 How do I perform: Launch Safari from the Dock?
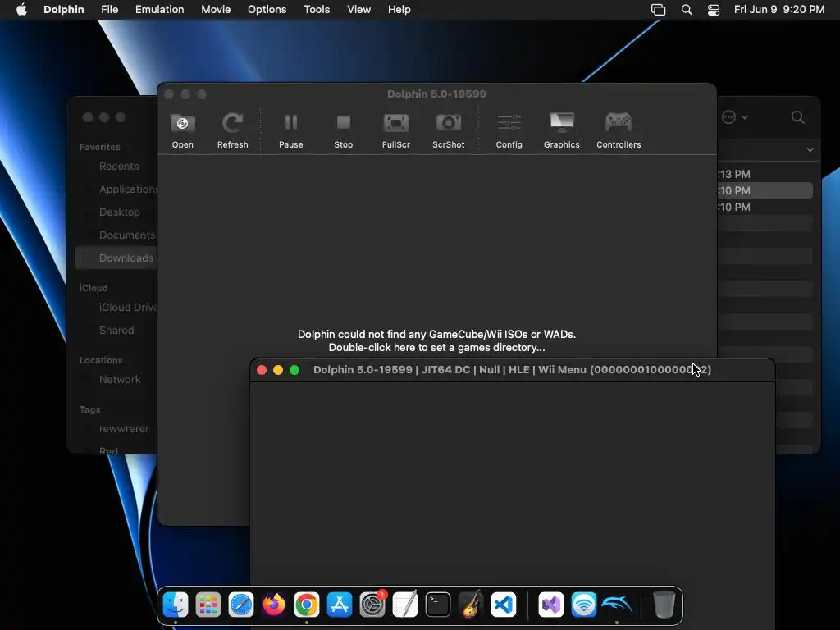[241, 605]
